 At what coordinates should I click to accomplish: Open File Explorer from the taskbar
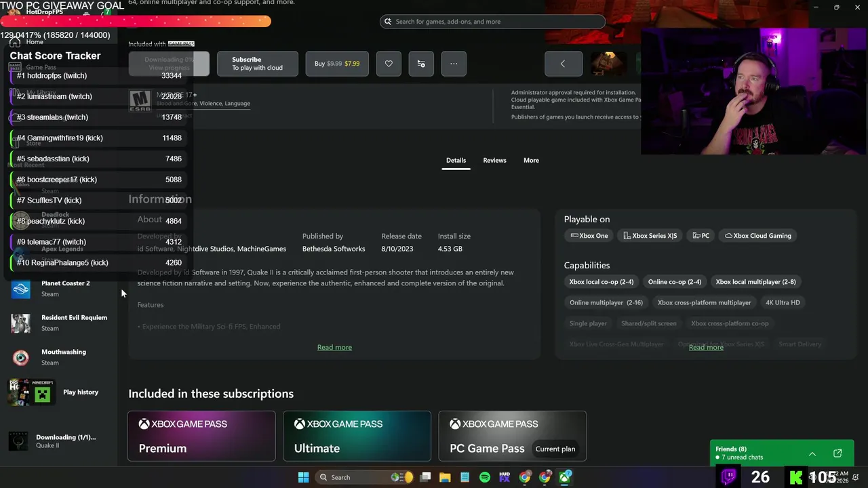tap(446, 477)
